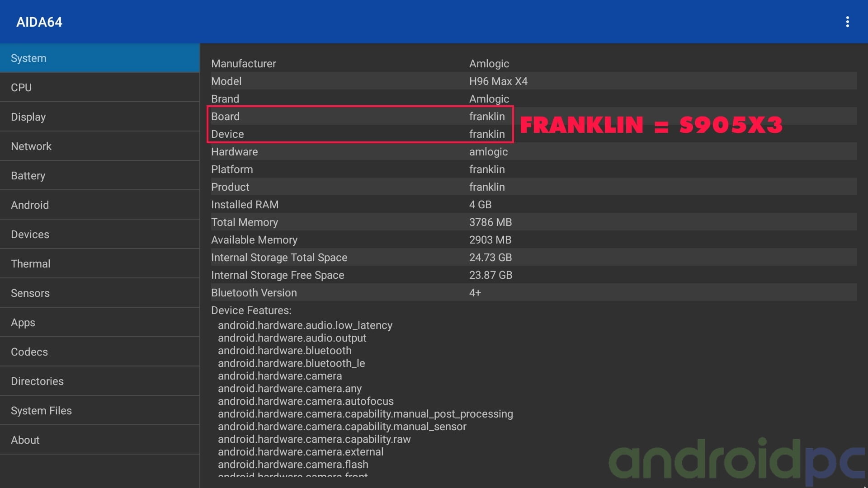Select Internal Storage Total Space value 24.73 GB
The height and width of the screenshot is (488, 868).
click(x=491, y=258)
